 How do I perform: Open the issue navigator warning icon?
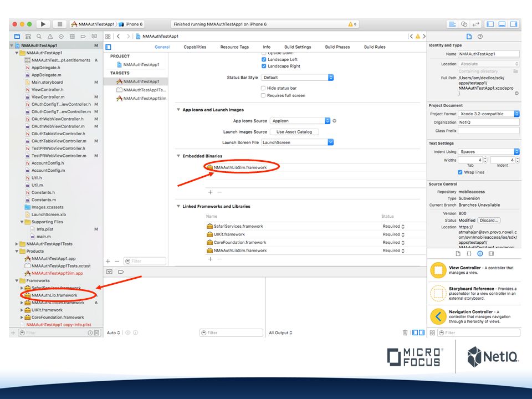(x=50, y=37)
